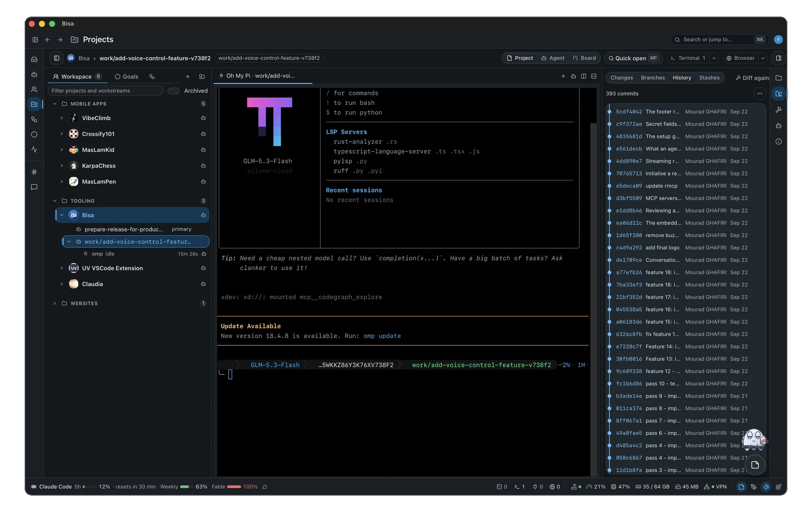Click the refresh usage icon in status bar
The width and height of the screenshot is (812, 528).
click(265, 487)
